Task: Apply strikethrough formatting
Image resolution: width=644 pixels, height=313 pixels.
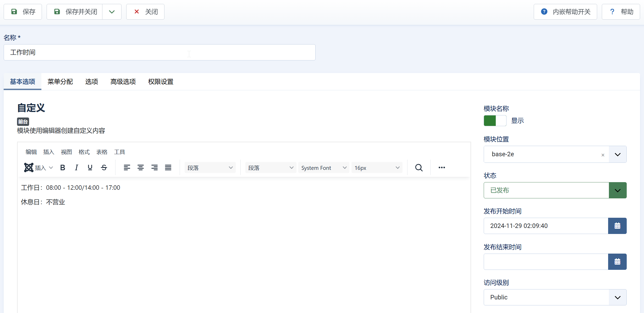Action: tap(104, 167)
